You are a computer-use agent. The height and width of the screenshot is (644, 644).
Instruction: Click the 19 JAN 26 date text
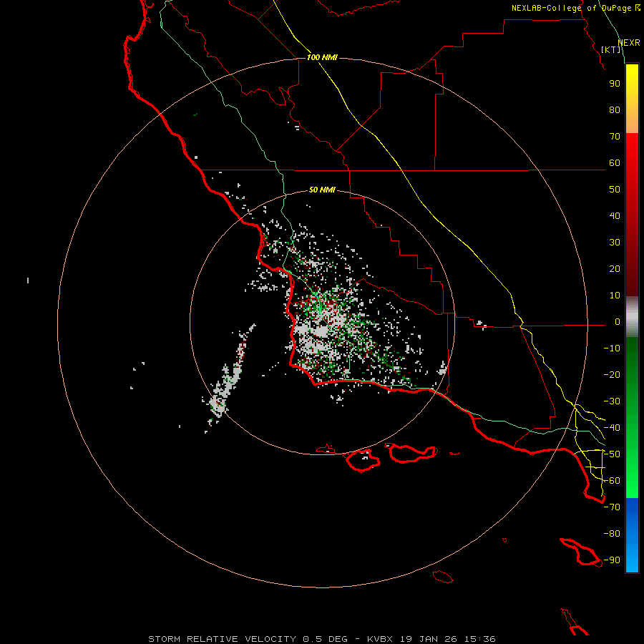pyautogui.click(x=429, y=639)
